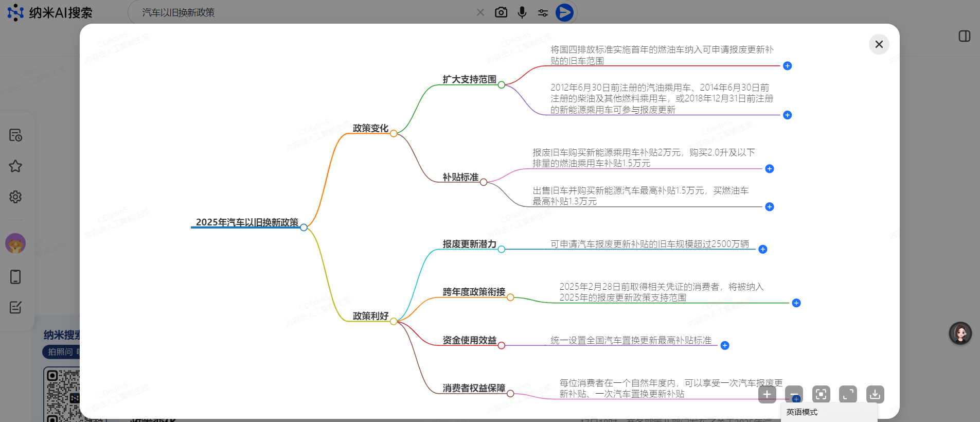Download the mind map image
This screenshot has width=980, height=422.
click(875, 394)
